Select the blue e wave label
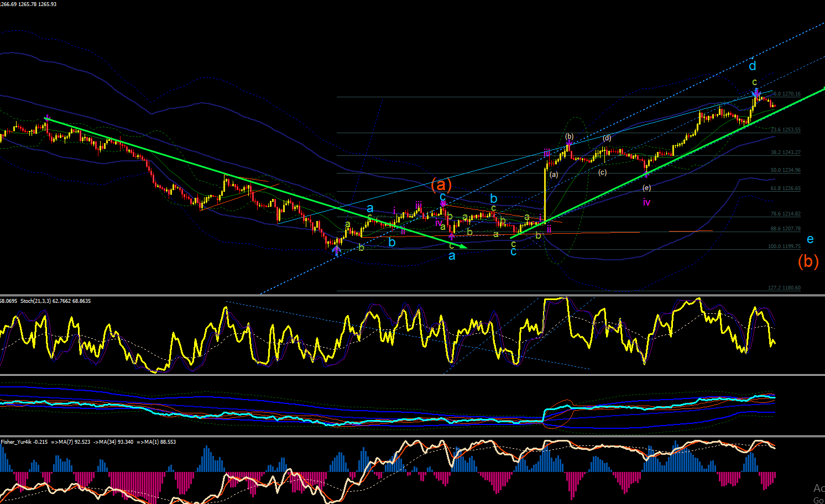 810,239
